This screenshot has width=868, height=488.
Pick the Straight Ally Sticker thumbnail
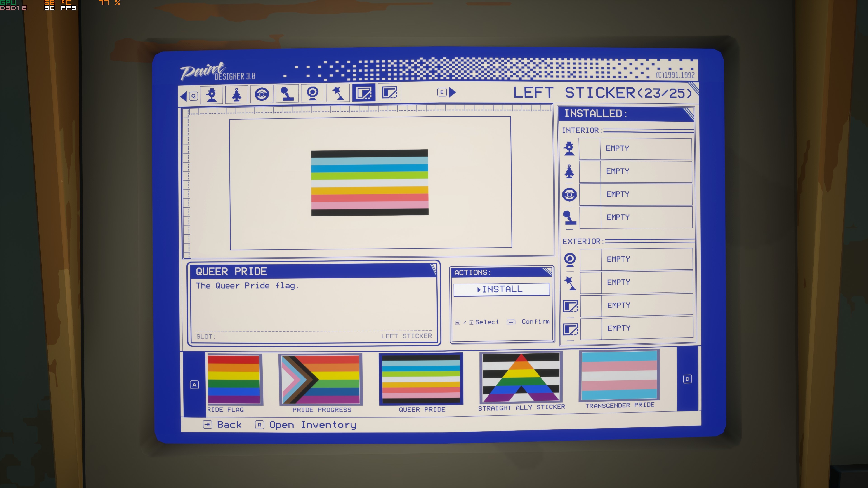click(521, 378)
